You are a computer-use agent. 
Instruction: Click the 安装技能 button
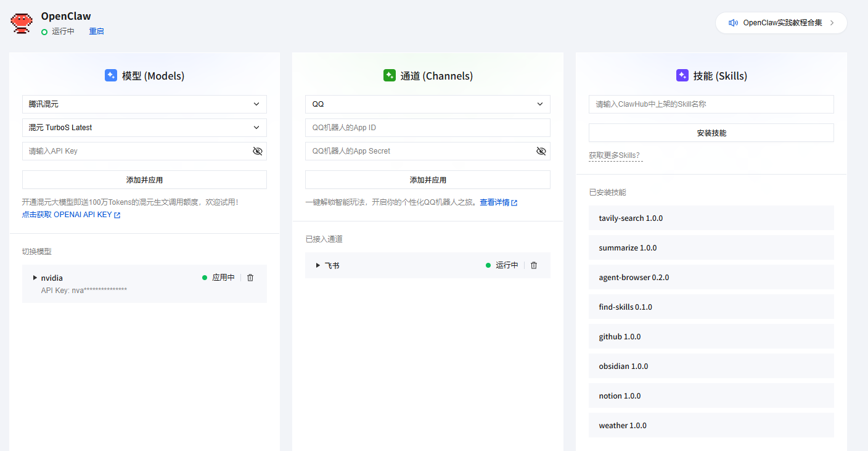click(711, 133)
